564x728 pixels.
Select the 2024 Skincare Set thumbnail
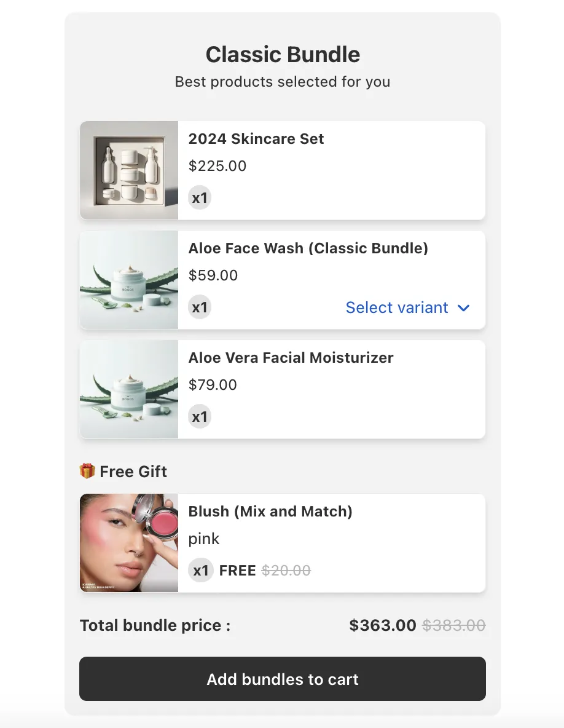[128, 170]
